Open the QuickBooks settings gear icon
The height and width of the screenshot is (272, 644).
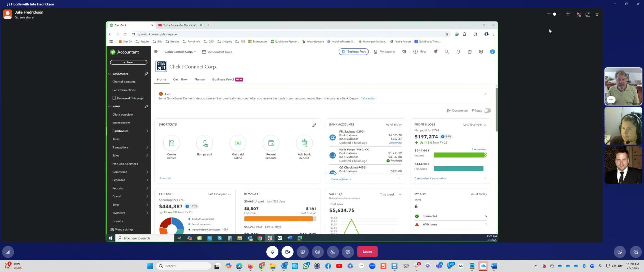click(481, 52)
